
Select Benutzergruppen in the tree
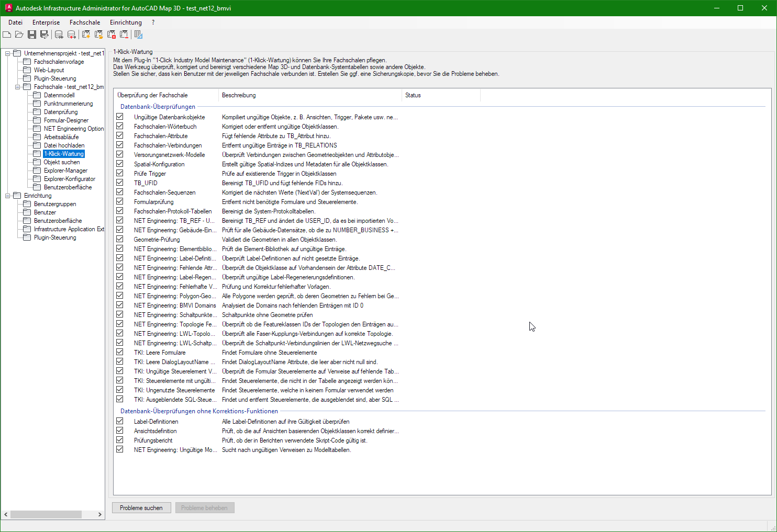55,204
